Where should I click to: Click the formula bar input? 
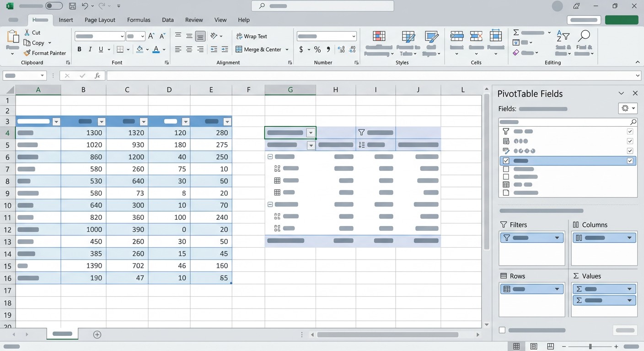371,76
